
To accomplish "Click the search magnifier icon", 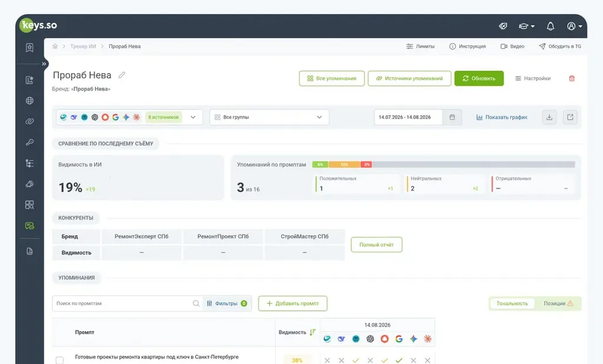I will (x=196, y=303).
